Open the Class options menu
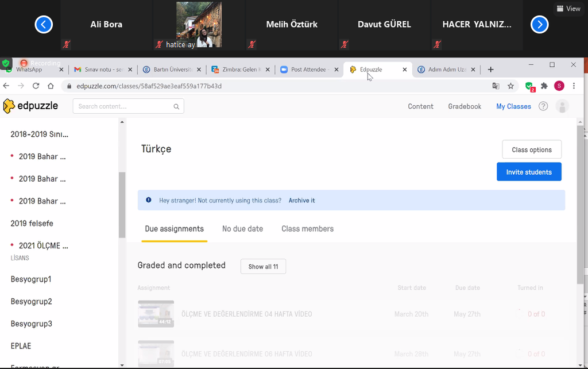Screen dimensions: 588x369 (532, 149)
